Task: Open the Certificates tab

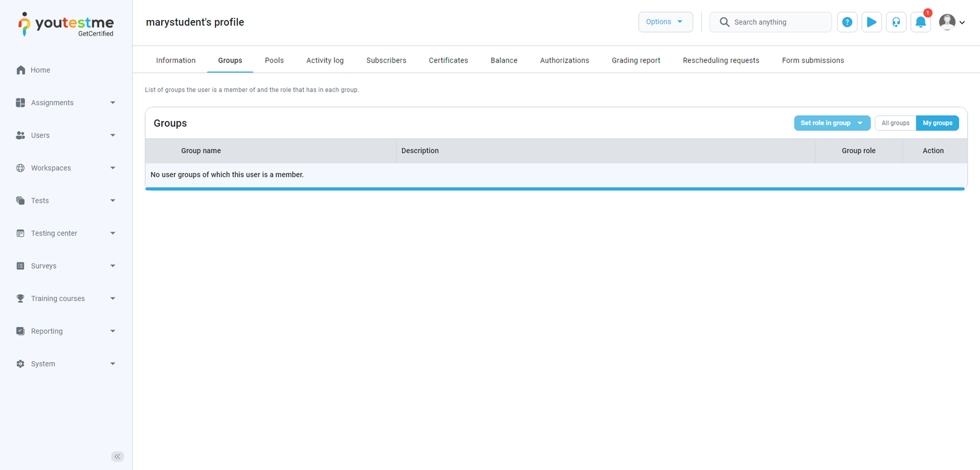Action: click(448, 61)
